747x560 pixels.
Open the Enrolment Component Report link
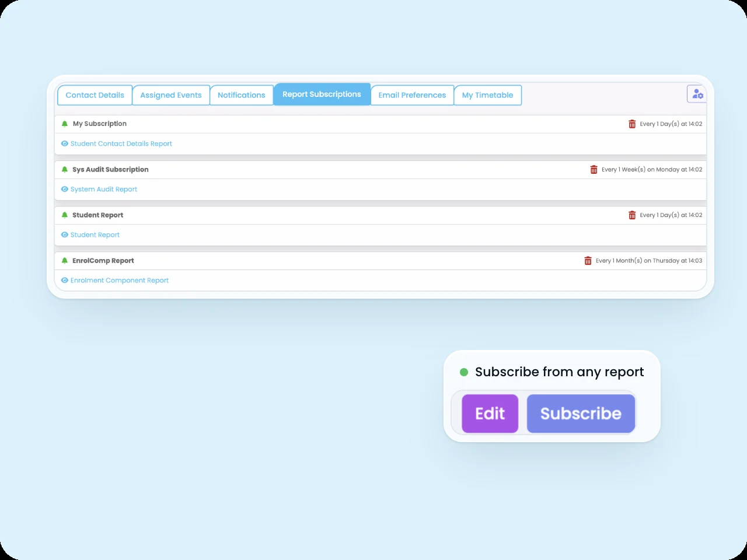120,280
